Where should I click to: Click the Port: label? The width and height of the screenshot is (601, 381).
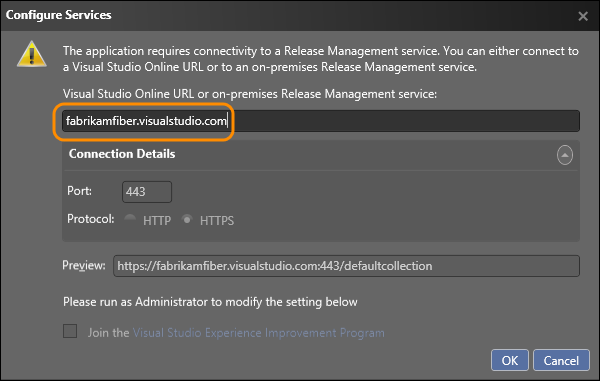pos(79,191)
